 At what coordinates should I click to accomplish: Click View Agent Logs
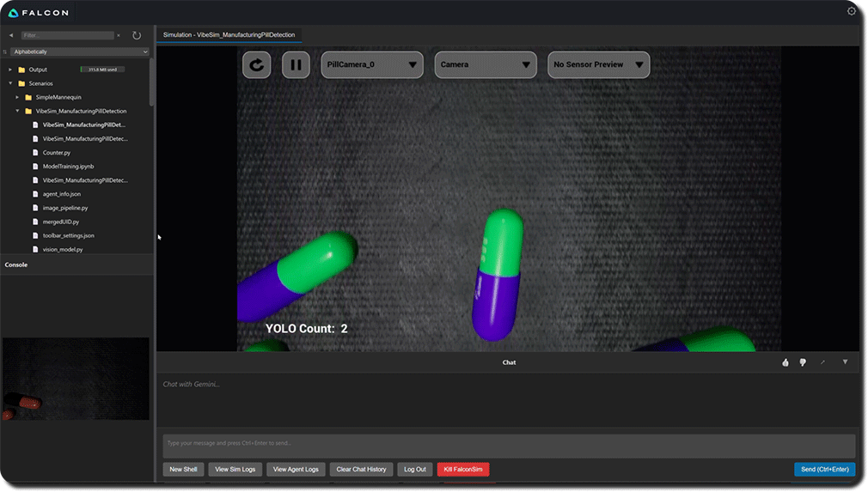click(x=296, y=470)
